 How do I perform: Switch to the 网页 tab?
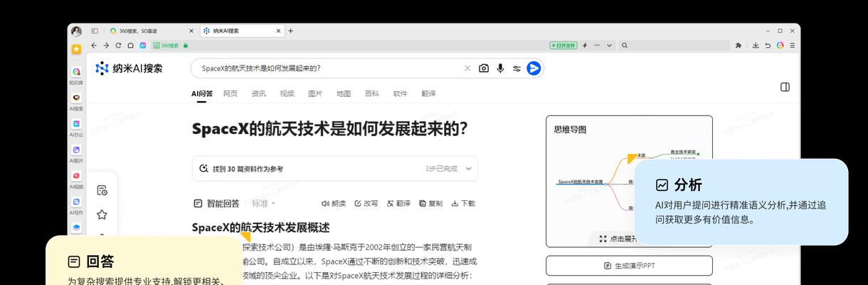click(231, 94)
